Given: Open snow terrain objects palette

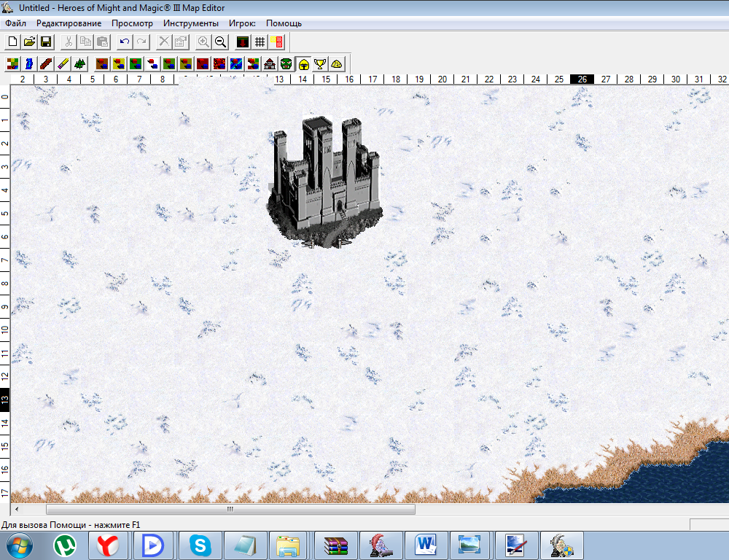Looking at the screenshot, I should click(152, 63).
